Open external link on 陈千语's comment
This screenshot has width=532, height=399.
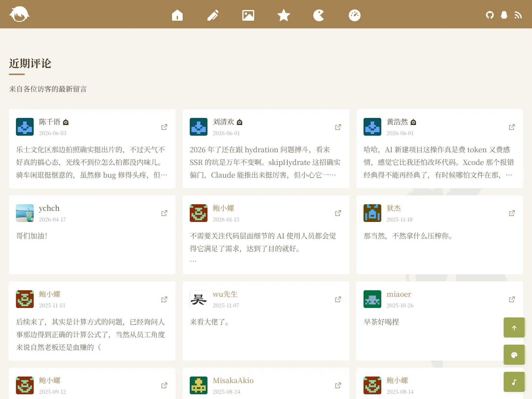coord(164,127)
